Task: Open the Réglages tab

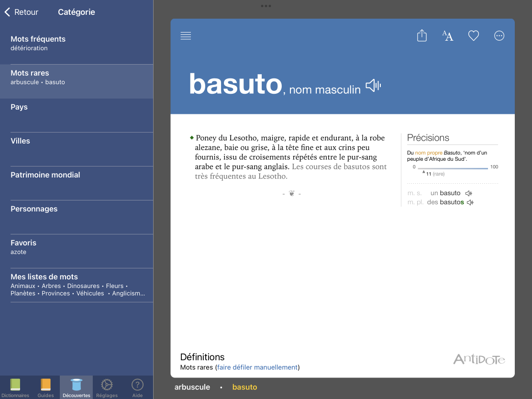Action: (x=107, y=387)
